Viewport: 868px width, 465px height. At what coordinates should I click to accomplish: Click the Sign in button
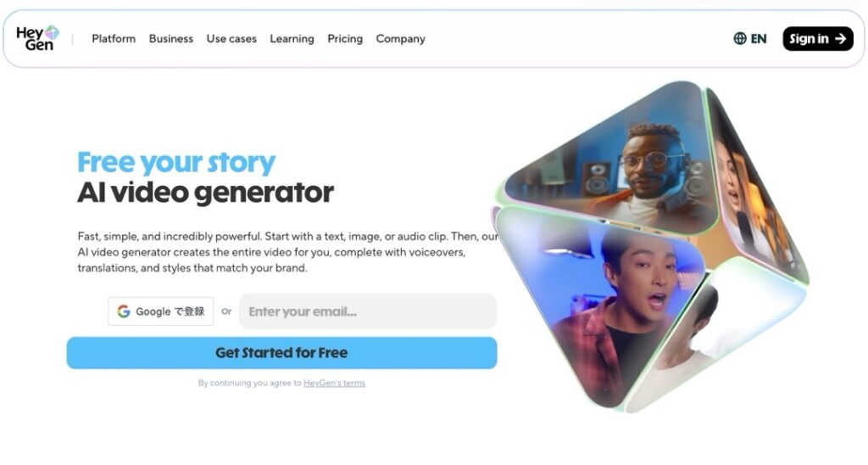(818, 39)
